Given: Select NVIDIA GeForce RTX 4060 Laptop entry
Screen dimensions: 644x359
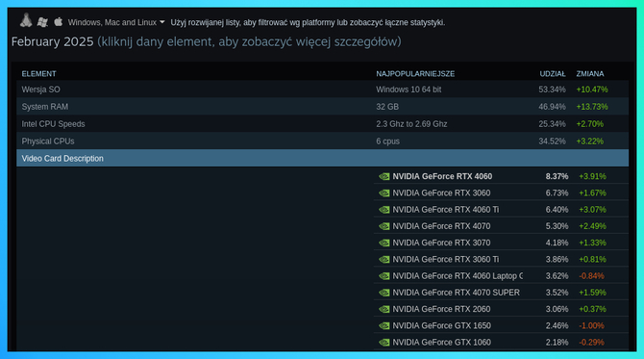Looking at the screenshot, I should (458, 276).
